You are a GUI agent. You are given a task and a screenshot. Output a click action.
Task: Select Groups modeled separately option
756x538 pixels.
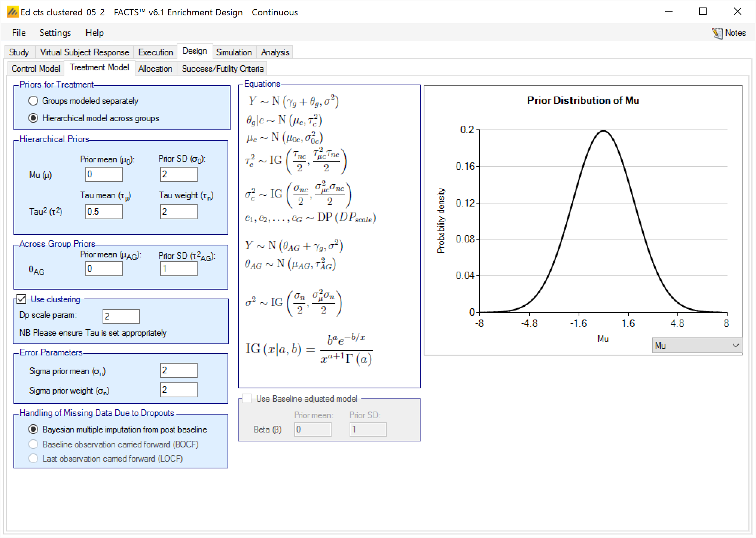coord(33,101)
